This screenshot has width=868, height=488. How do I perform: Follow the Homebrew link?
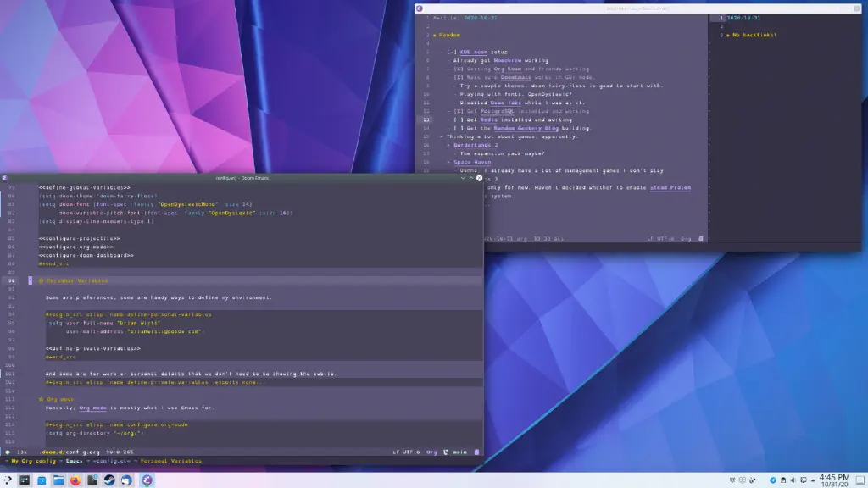507,60
